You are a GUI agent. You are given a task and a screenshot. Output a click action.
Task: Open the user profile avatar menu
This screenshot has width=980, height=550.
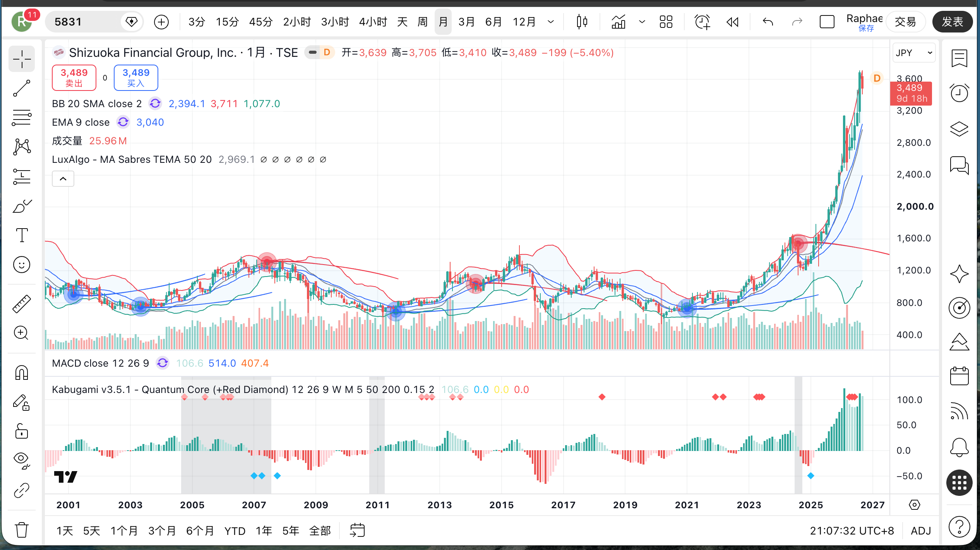click(x=22, y=22)
